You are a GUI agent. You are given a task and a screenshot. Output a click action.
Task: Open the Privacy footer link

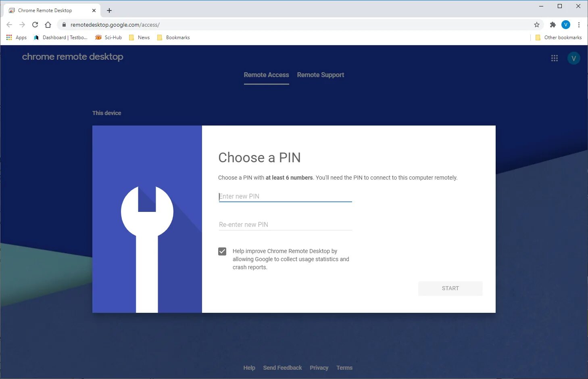(319, 368)
